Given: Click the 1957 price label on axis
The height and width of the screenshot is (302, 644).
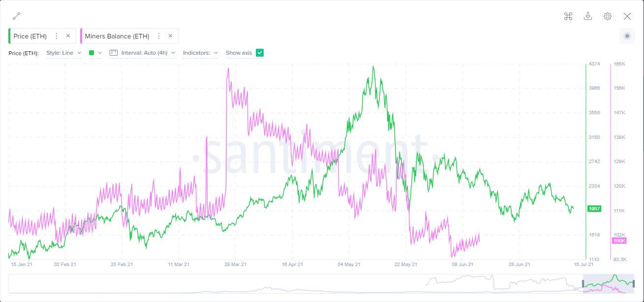Looking at the screenshot, I should [594, 209].
